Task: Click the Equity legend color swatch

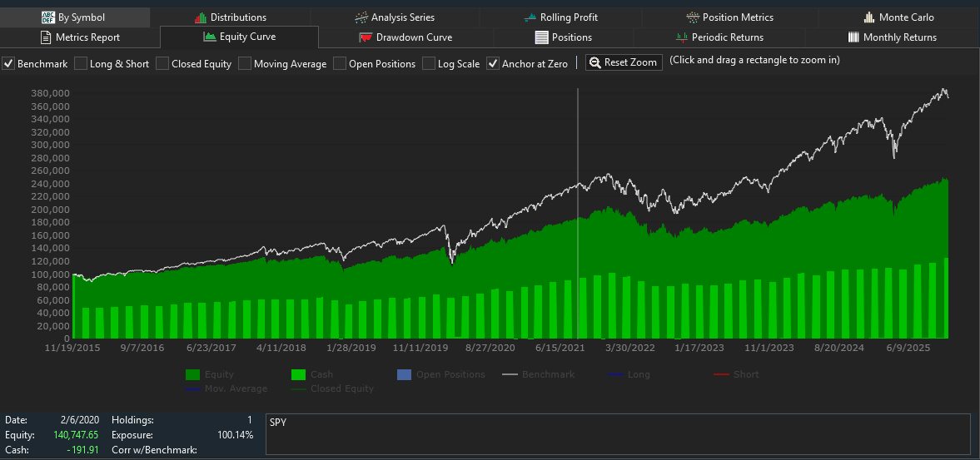Action: pos(192,375)
